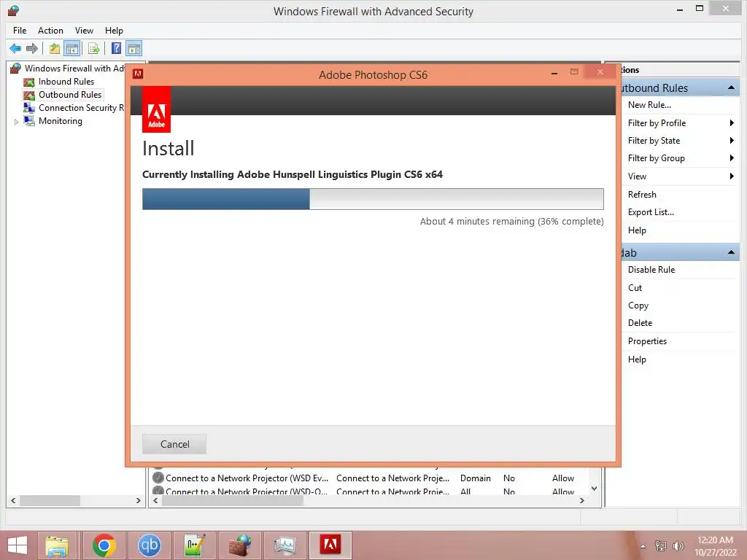The height and width of the screenshot is (560, 747).
Task: Select the Monitoring tree node
Action: point(61,121)
